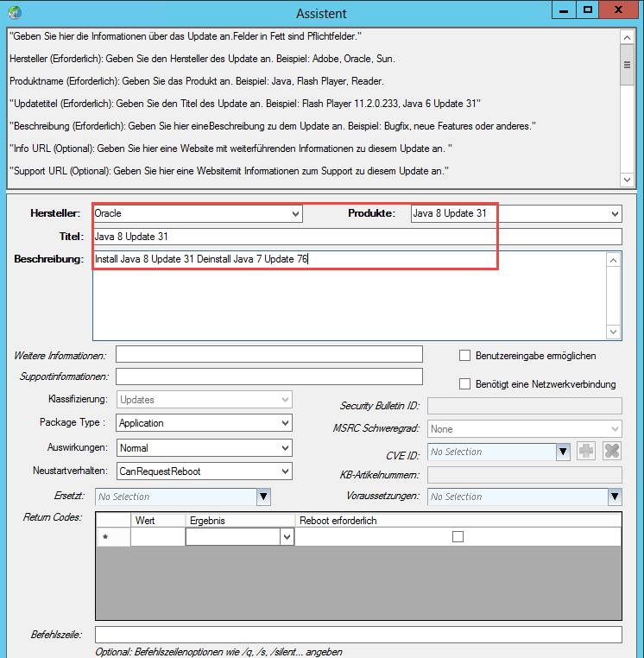The height and width of the screenshot is (658, 644).
Task: Click scroll-up arrow of help text box
Action: pyautogui.click(x=627, y=38)
